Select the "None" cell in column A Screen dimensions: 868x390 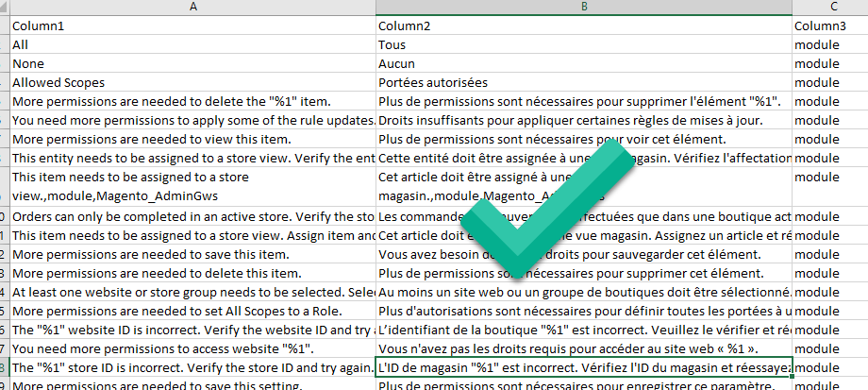pyautogui.click(x=192, y=64)
